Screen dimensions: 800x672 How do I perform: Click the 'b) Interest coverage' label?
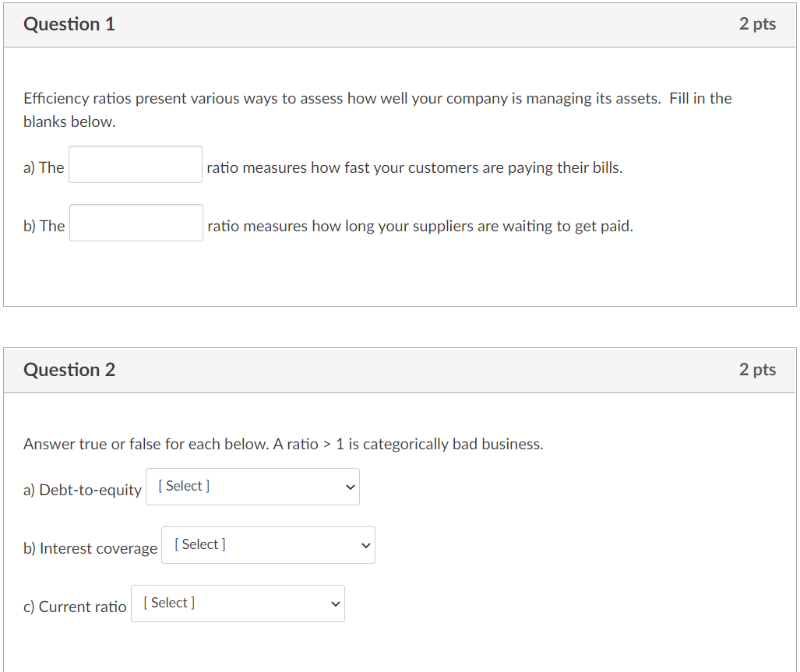point(90,549)
